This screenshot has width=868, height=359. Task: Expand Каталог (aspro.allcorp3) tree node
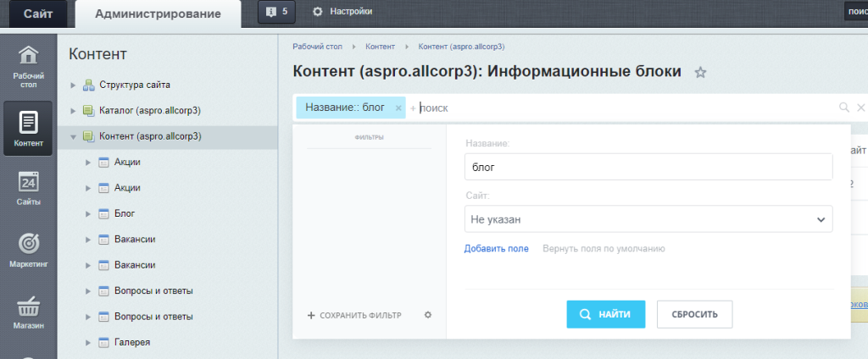pyautogui.click(x=74, y=110)
